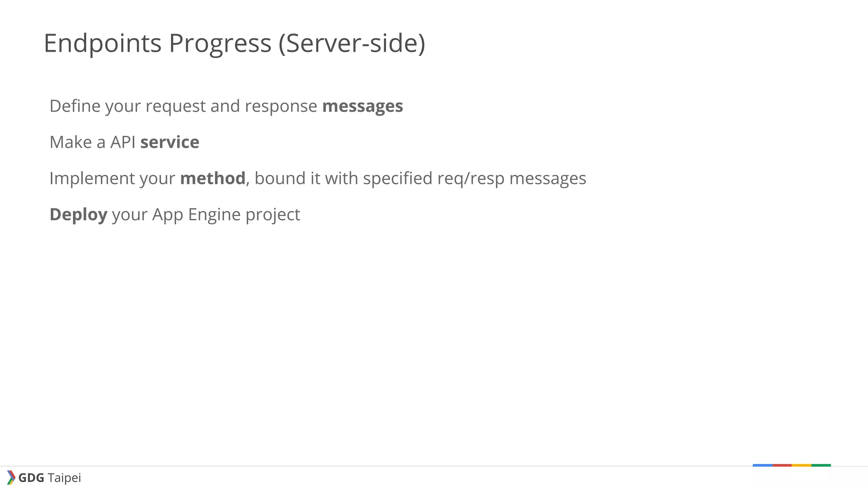Click the bold word method

point(212,178)
